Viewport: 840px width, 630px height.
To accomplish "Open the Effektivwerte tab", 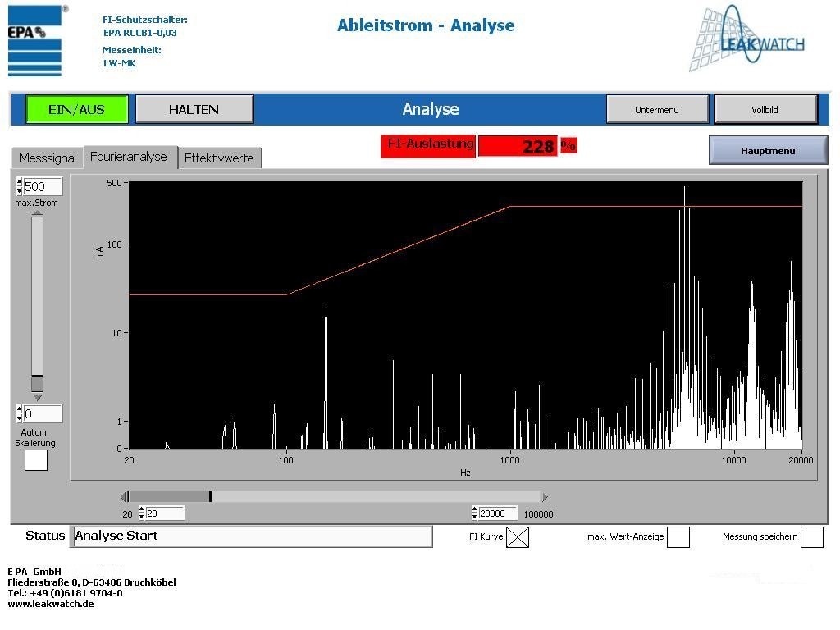I will [x=220, y=157].
